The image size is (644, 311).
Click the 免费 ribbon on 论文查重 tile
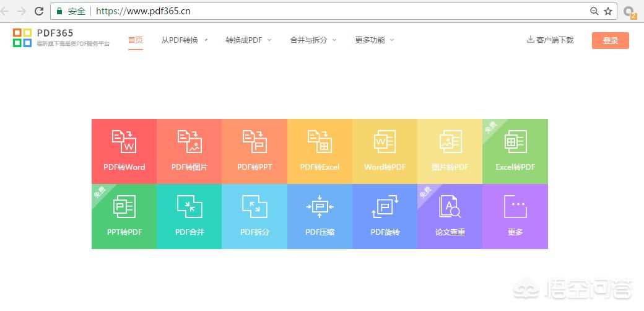[425, 192]
